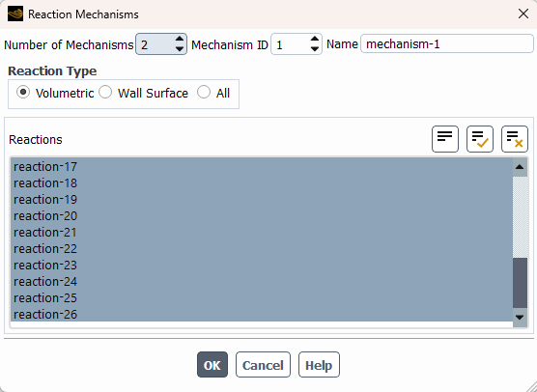Select reaction-17 in the list
The width and height of the screenshot is (537, 392).
(262, 167)
